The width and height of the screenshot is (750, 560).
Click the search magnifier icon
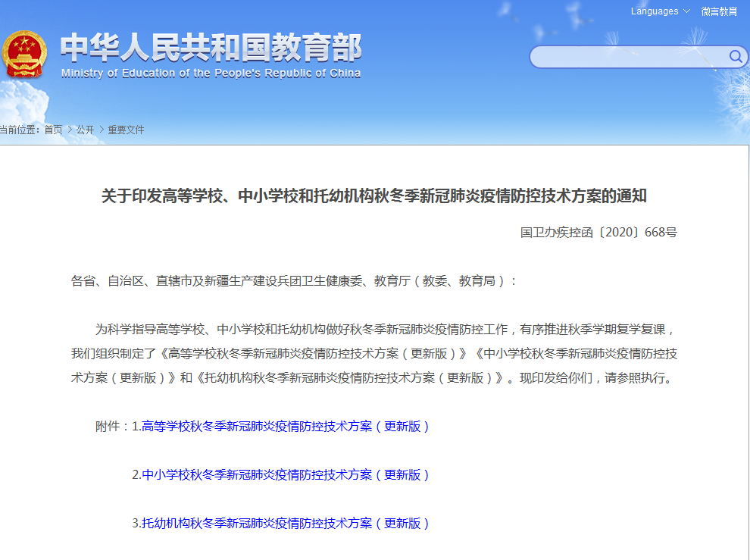[x=734, y=56]
